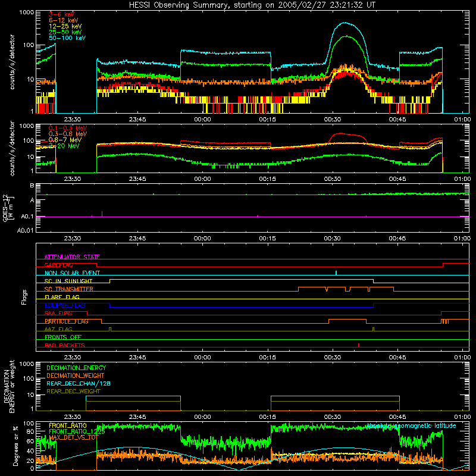Click the MAX_DET_VS_TOT legend label
This screenshot has width=476, height=476.
[x=74, y=437]
